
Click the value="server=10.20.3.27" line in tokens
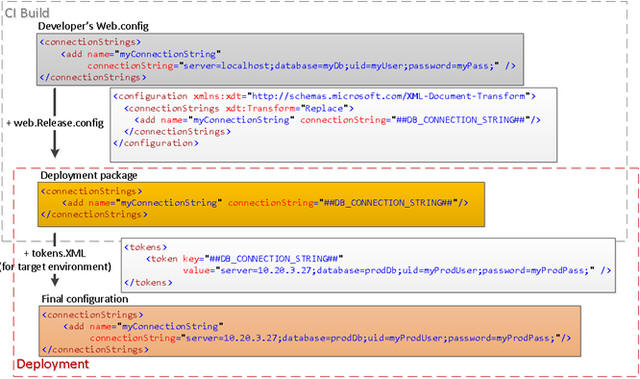pos(397,270)
